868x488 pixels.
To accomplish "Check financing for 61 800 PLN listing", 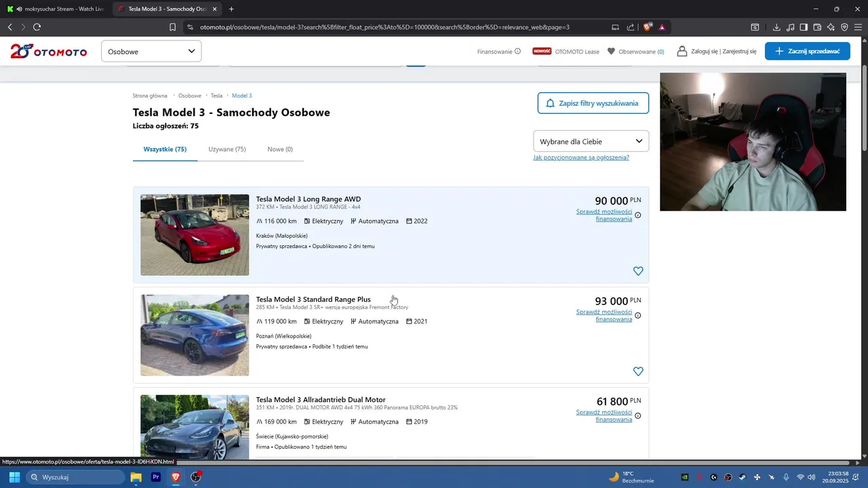I will [x=604, y=415].
